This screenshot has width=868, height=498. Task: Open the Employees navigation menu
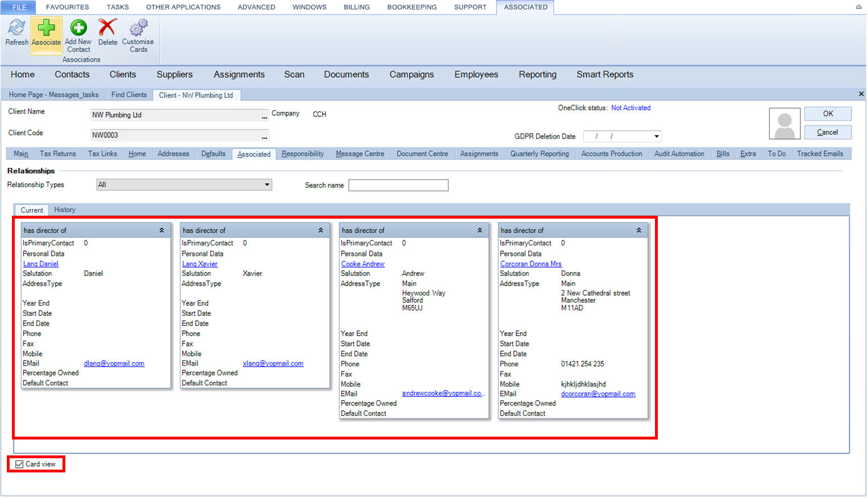tap(476, 74)
